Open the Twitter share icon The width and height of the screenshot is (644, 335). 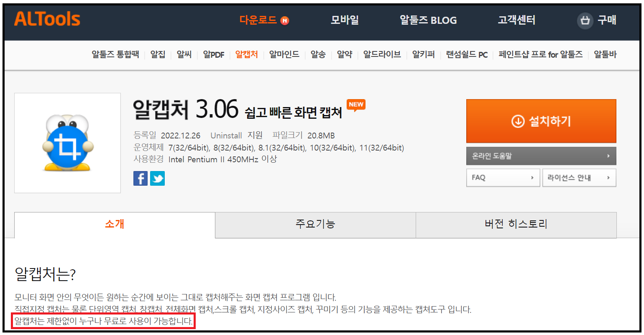[x=158, y=178]
